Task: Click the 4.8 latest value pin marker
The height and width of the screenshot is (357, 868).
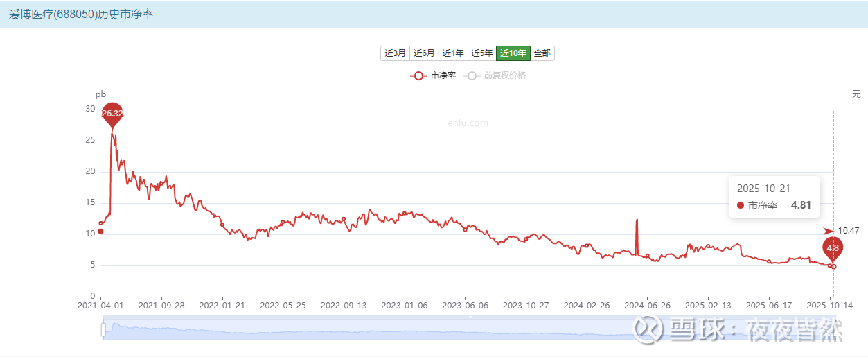Action: tap(833, 248)
